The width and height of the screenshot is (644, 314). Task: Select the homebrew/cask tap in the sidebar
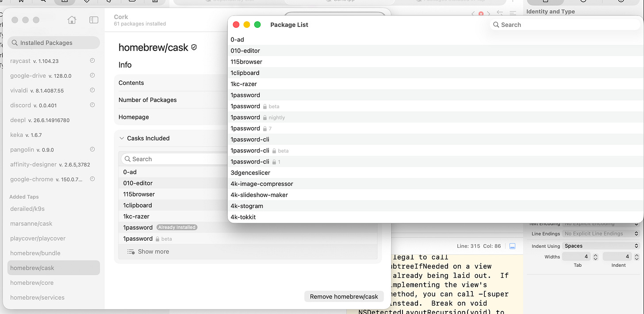point(54,268)
